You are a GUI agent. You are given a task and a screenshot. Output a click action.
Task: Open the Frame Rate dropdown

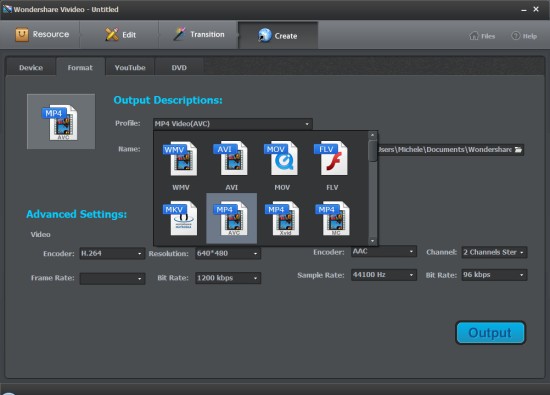coord(112,278)
